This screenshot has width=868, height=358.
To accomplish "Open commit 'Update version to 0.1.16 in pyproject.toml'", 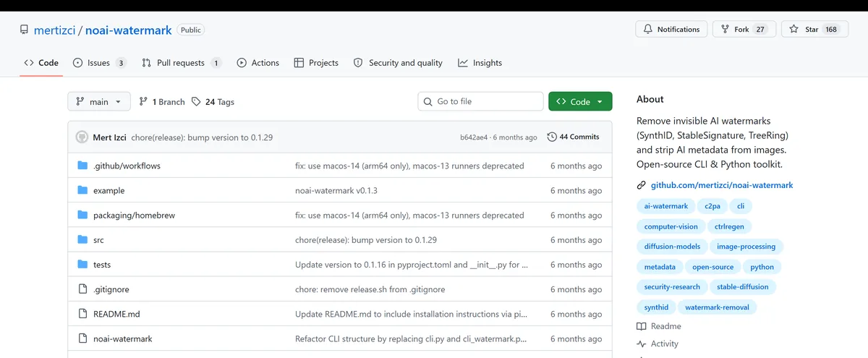I will coord(411,265).
